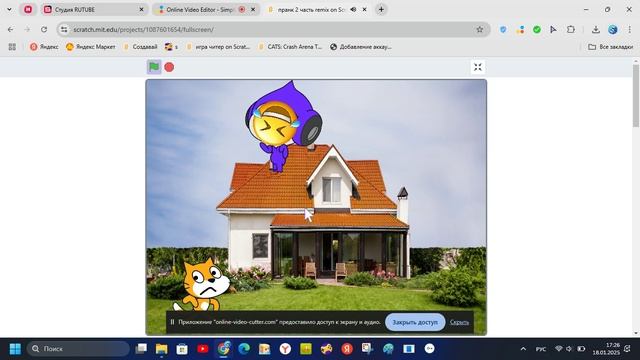This screenshot has width=640, height=360.
Task: Mute the Scratch tab via its speaker icon
Action: tap(353, 9)
